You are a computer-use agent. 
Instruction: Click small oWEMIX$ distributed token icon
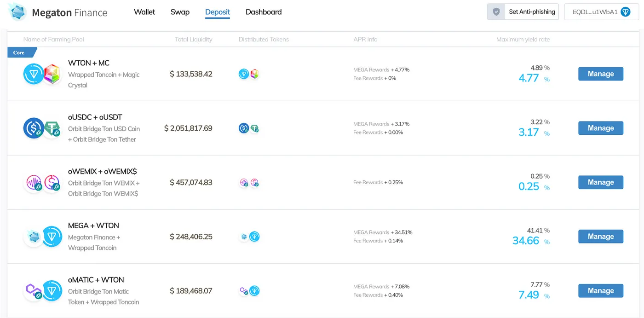click(x=254, y=182)
